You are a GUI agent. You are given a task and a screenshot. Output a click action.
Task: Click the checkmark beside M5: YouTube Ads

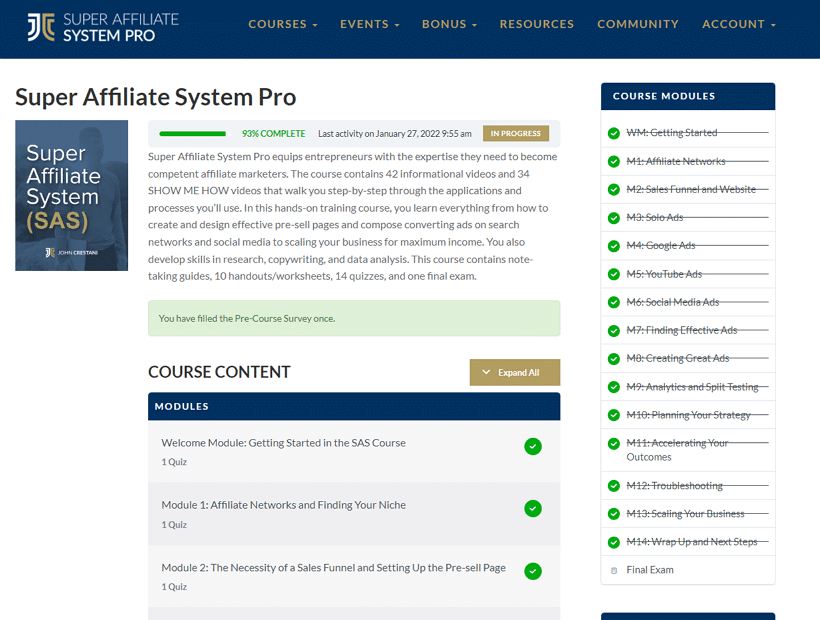(614, 274)
